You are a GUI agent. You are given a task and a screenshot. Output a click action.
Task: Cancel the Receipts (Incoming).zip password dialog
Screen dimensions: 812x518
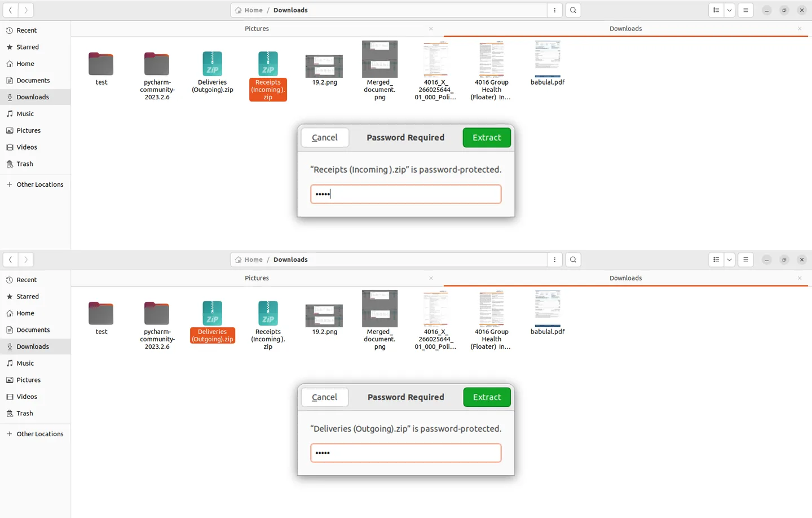325,138
